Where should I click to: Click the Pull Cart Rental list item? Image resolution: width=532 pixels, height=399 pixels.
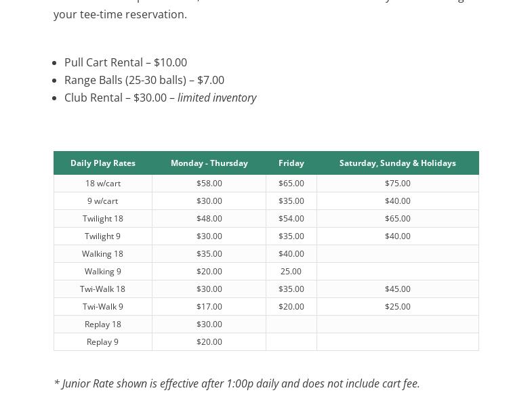click(x=125, y=62)
